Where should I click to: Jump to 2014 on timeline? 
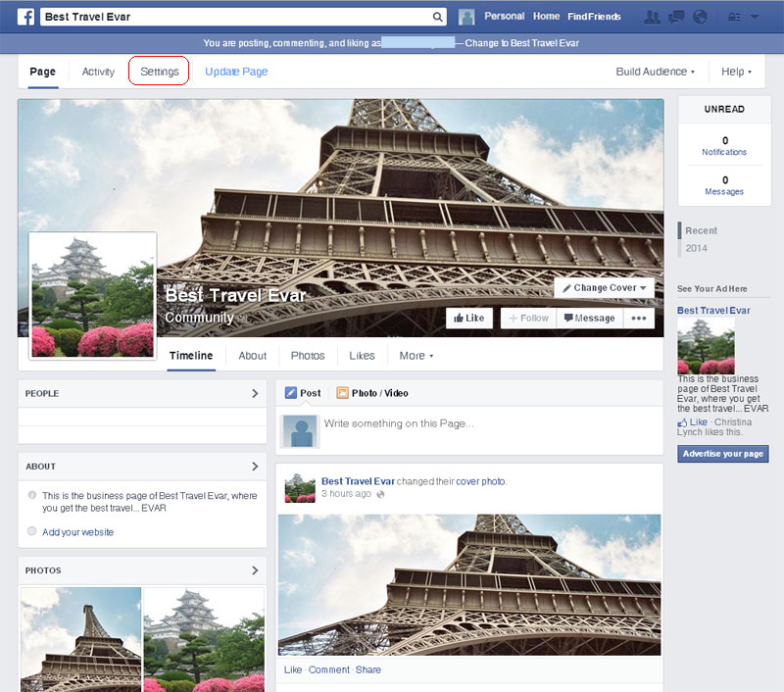696,248
